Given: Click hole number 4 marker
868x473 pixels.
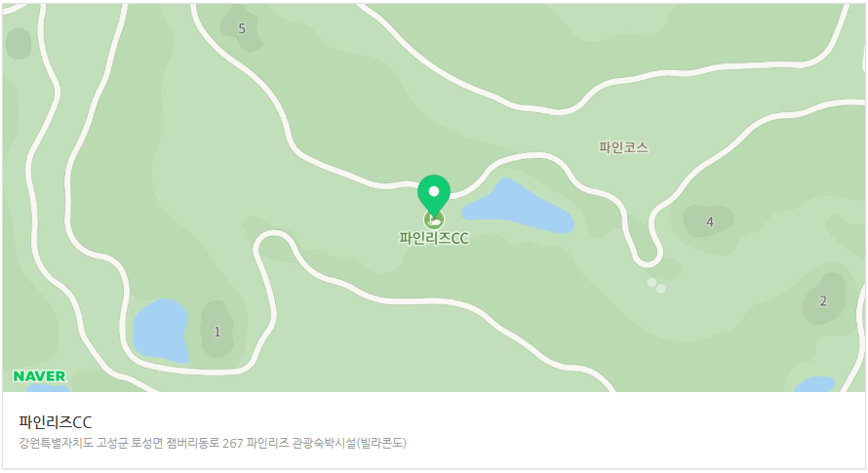Looking at the screenshot, I should pos(710,222).
